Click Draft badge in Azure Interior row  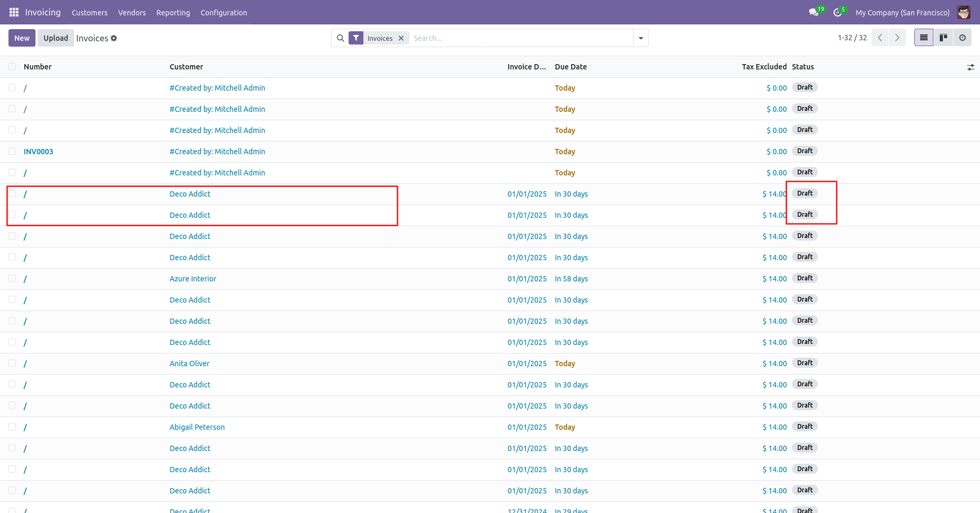click(805, 278)
